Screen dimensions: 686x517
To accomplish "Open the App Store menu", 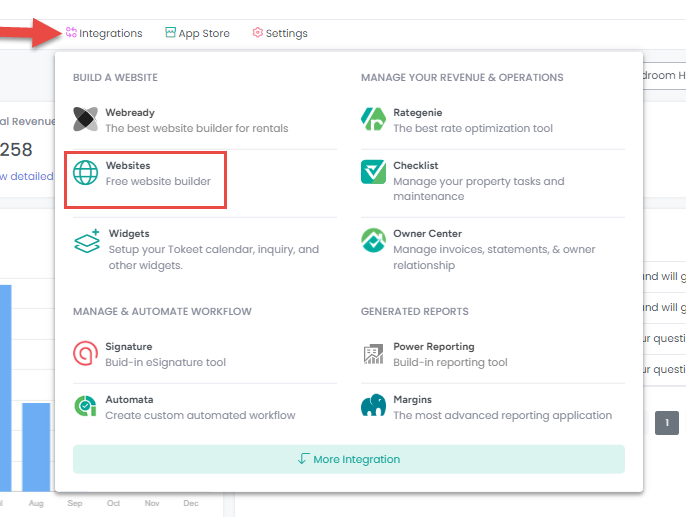I will click(197, 33).
